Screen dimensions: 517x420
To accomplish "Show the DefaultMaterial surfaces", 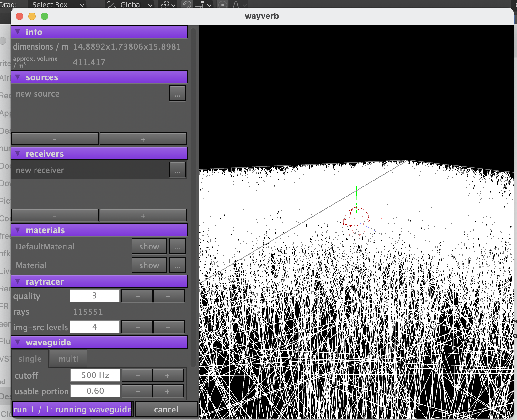I will tap(149, 247).
